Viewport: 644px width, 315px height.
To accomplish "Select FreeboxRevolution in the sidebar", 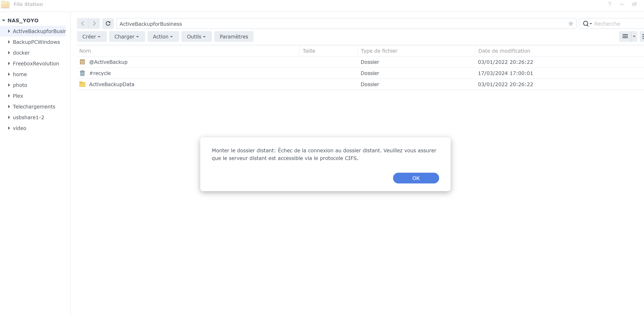I will 36,63.
